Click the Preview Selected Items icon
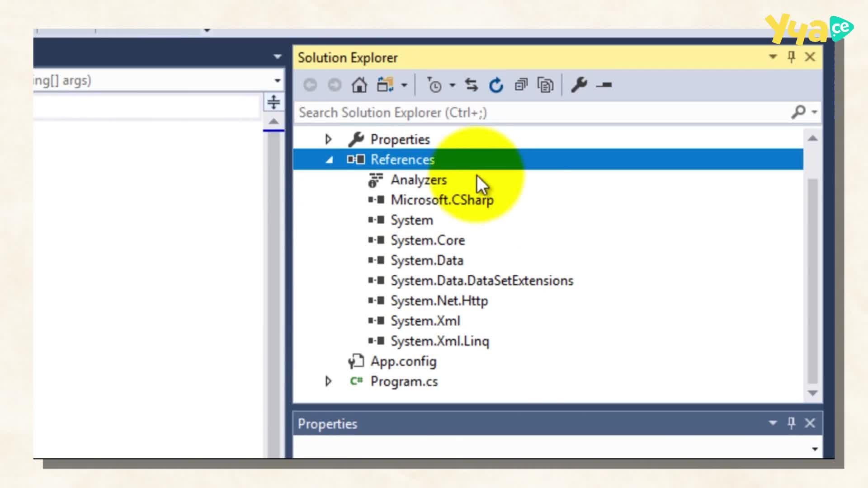 tap(604, 85)
